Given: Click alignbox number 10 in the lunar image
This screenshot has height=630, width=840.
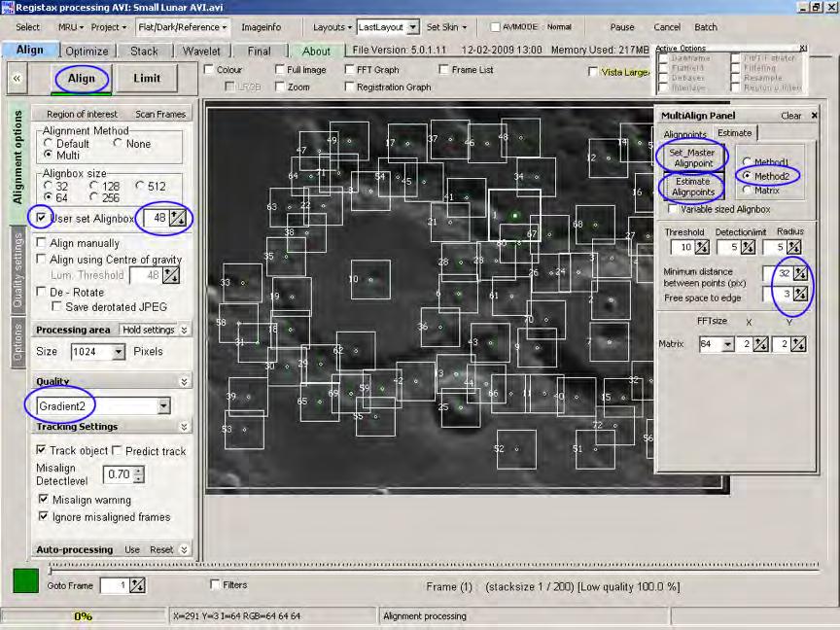Looking at the screenshot, I should tap(370, 279).
